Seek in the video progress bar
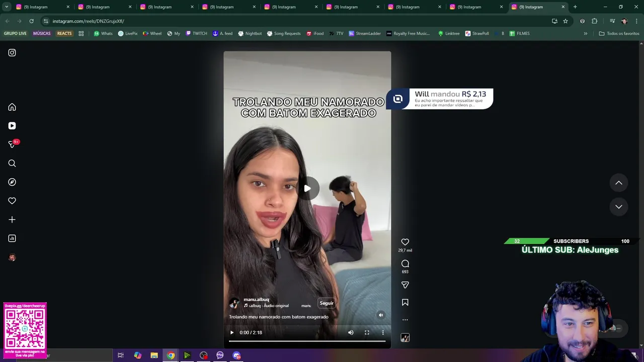 (x=307, y=341)
